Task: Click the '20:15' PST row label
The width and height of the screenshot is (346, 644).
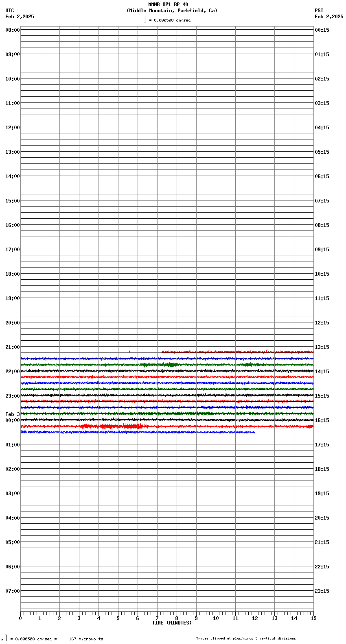Action: coord(322,518)
